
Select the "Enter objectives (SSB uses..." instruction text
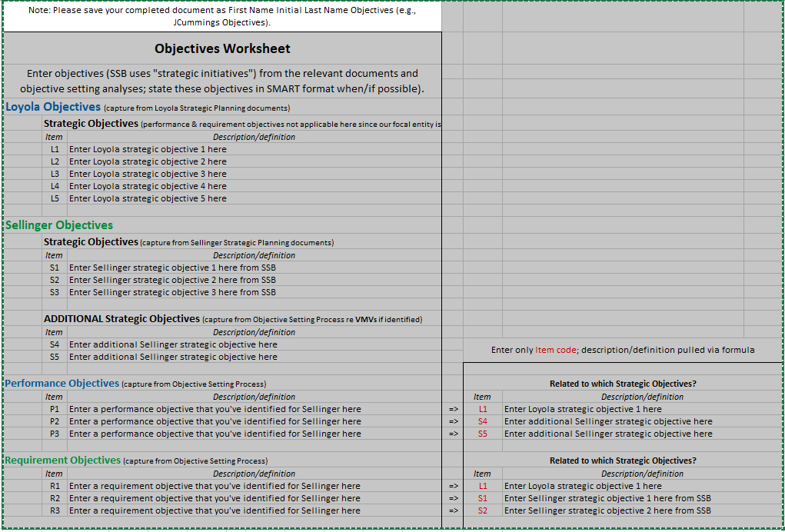point(222,81)
